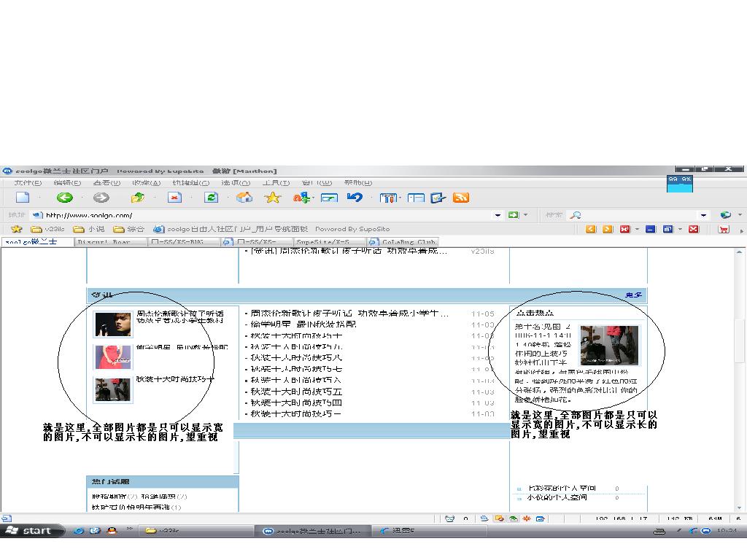Open the 编辑(E) menu

coord(67,182)
